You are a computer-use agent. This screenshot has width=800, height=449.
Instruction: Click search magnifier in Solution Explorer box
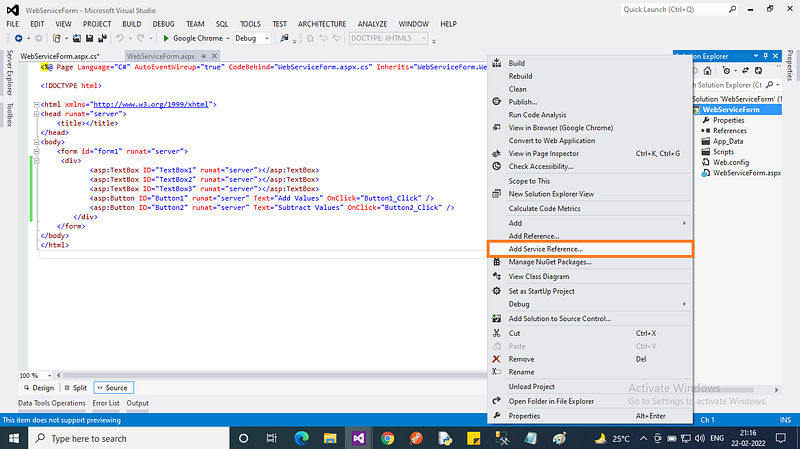click(770, 85)
